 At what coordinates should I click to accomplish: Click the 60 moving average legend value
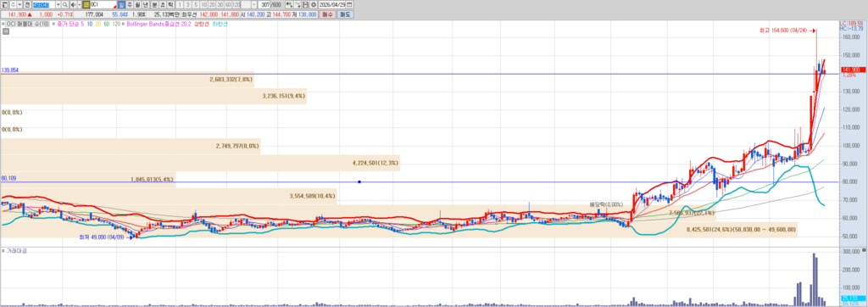(106, 24)
